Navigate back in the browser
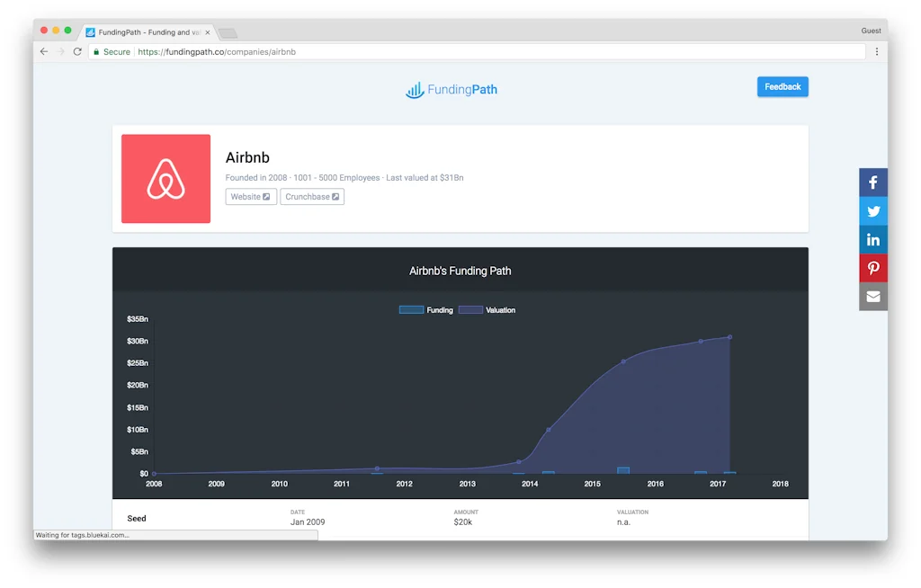Viewport: 921px width, 588px height. point(43,51)
